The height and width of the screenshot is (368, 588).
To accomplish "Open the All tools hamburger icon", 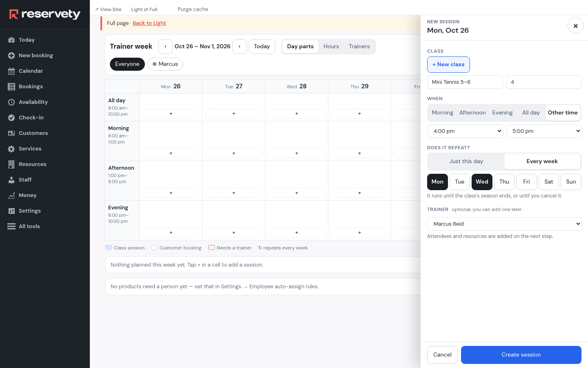I will coord(11,227).
